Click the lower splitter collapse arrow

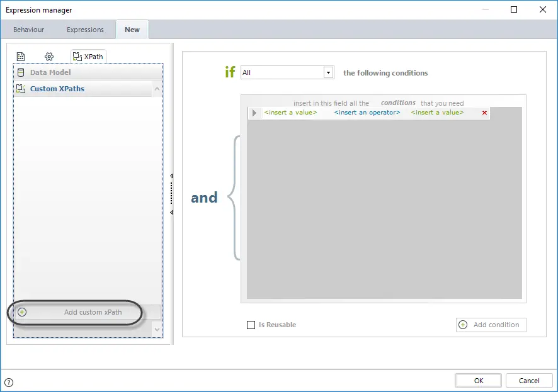[x=171, y=213]
